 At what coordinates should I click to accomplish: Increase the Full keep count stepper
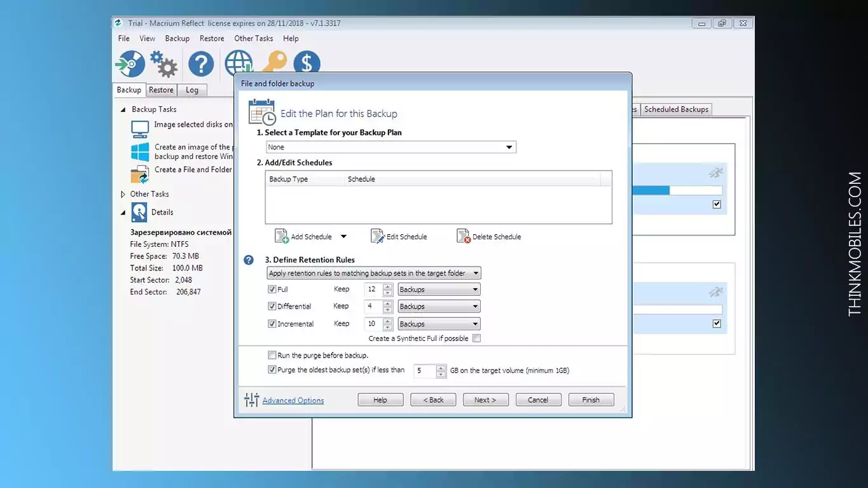(388, 286)
